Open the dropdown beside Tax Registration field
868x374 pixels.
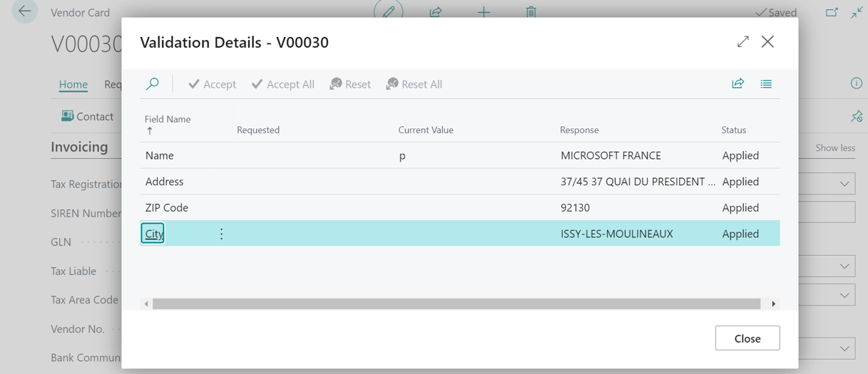[844, 184]
